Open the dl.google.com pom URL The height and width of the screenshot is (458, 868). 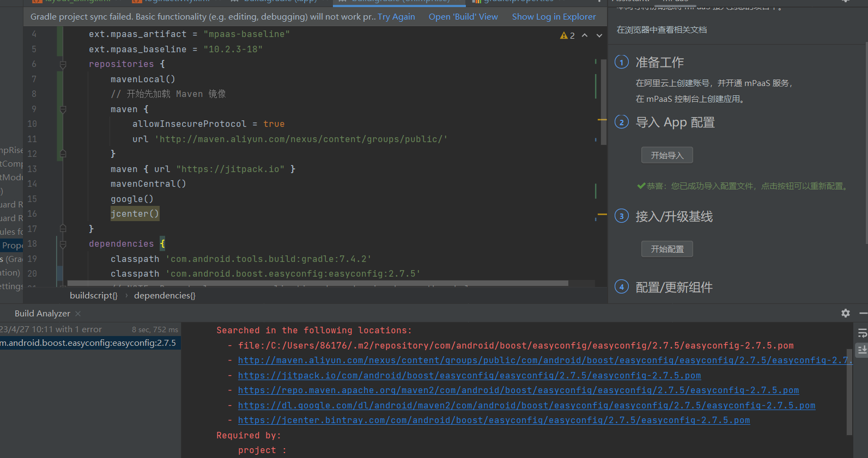[526, 406]
